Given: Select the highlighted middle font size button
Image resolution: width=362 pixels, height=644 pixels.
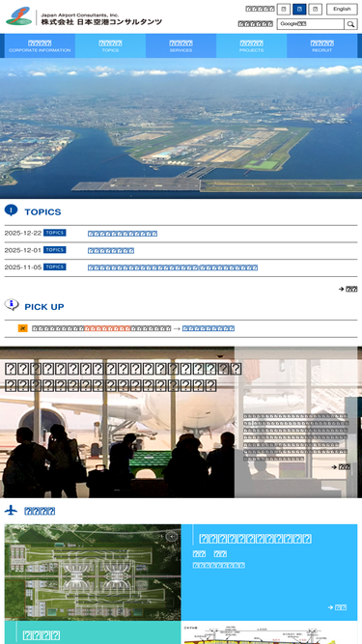Looking at the screenshot, I should tap(299, 9).
